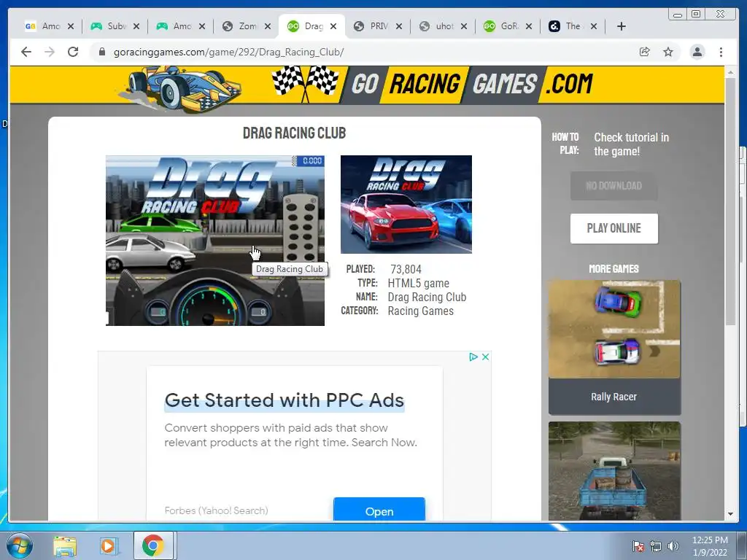The height and width of the screenshot is (560, 747).
Task: Click Forbes (Yahoo! Search) ad text
Action: [216, 510]
